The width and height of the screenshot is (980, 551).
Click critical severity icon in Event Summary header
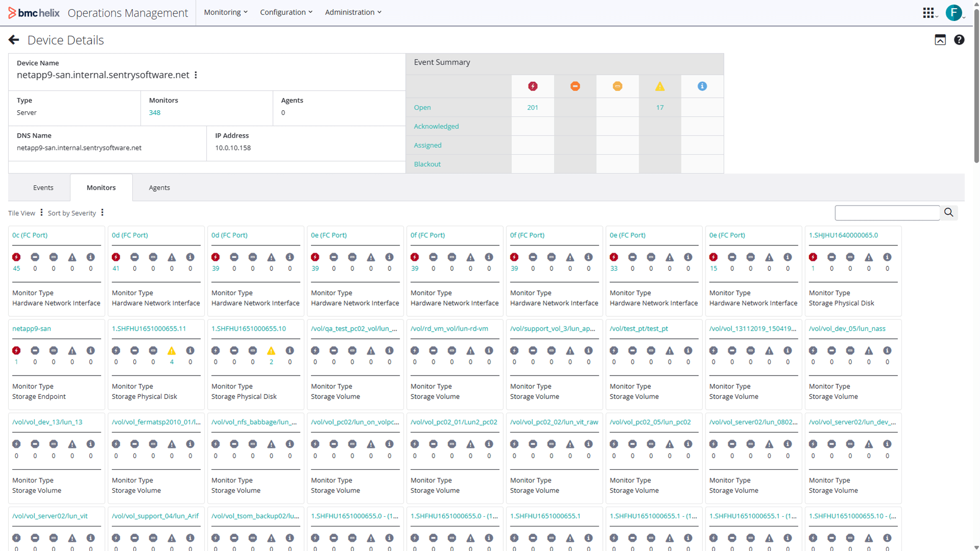pos(532,86)
